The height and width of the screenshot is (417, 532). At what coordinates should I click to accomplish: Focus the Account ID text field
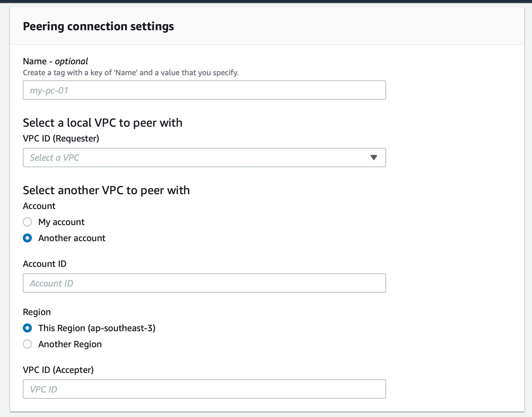click(x=204, y=283)
